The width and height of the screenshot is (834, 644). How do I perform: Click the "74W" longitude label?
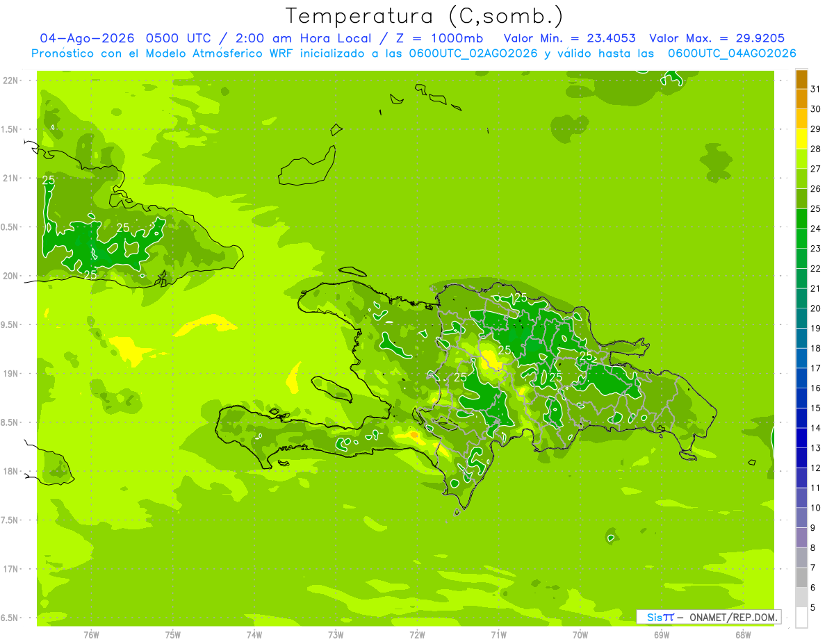click(254, 634)
